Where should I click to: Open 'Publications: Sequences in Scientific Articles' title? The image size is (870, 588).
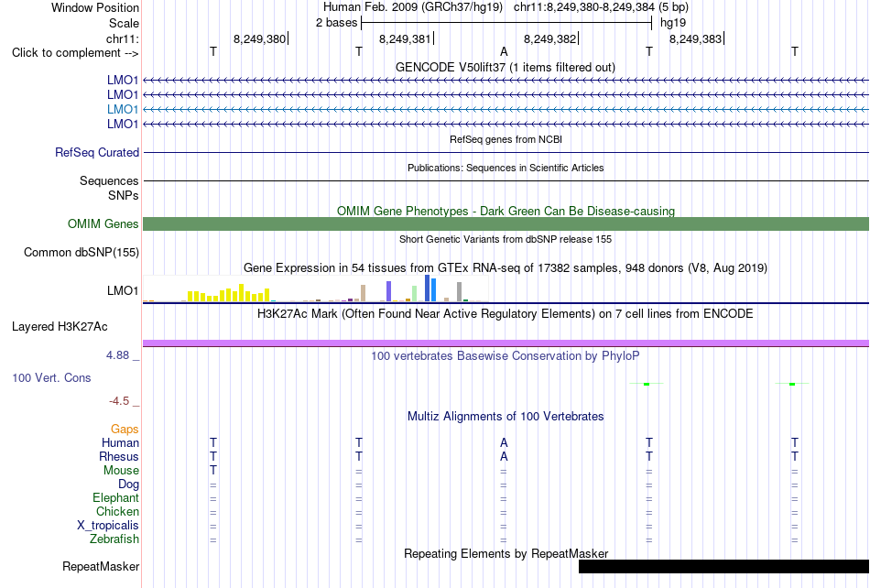coord(506,168)
